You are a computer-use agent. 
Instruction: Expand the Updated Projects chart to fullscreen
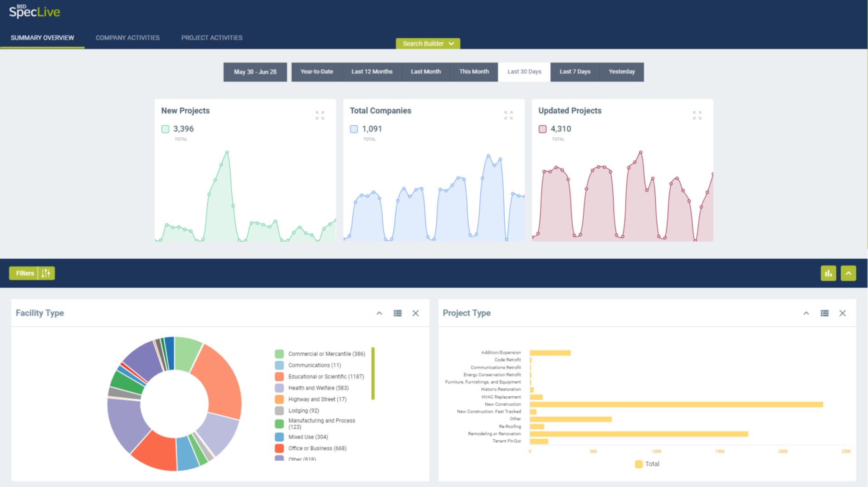pos(697,115)
